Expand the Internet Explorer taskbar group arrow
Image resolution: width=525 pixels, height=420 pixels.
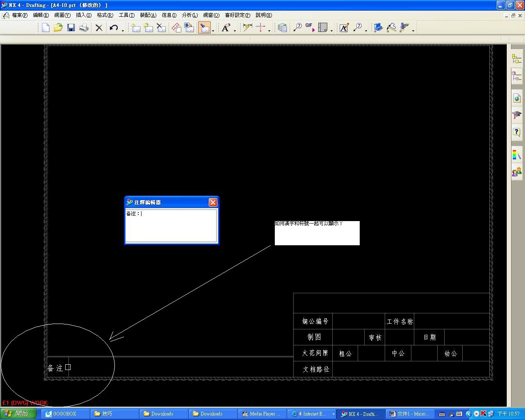333,414
